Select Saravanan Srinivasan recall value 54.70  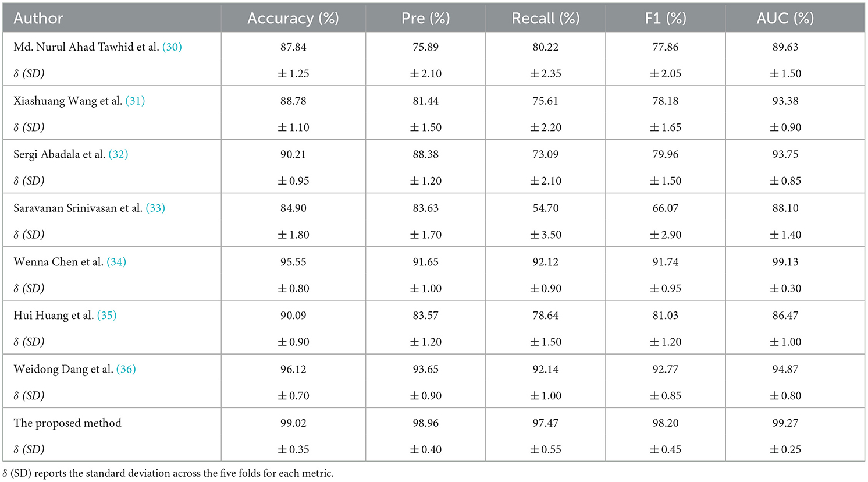pos(545,208)
